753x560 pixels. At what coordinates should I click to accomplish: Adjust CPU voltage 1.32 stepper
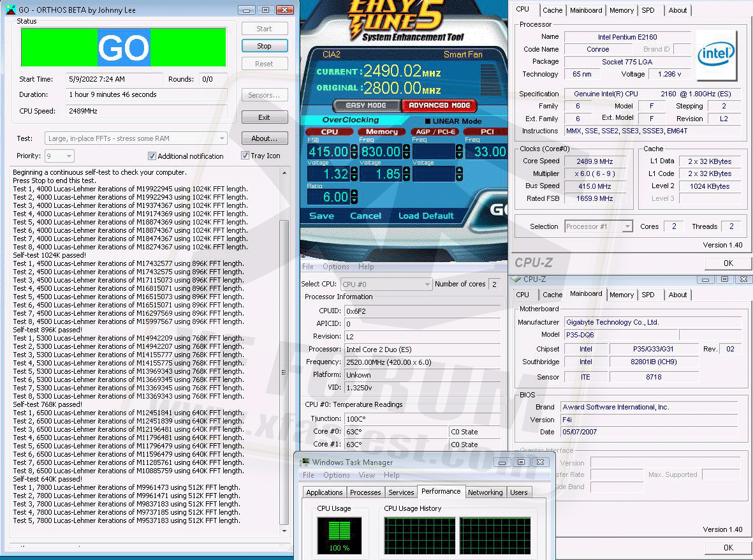[354, 174]
